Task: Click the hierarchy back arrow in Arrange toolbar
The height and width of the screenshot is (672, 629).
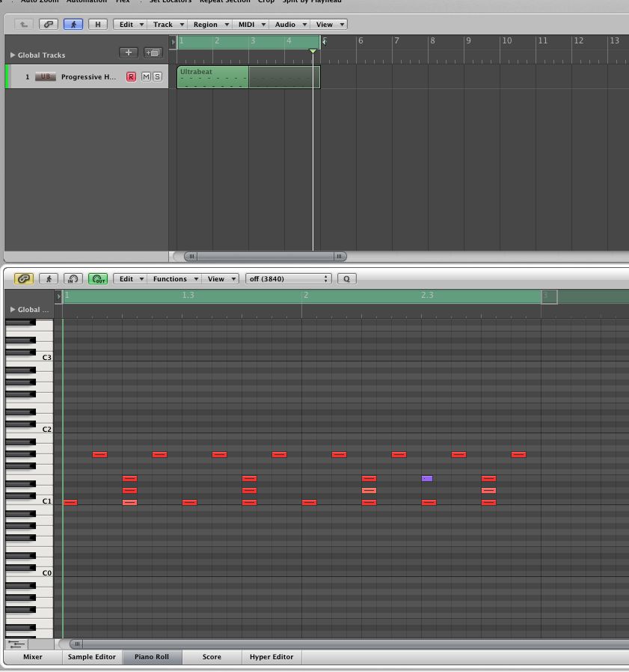Action: click(24, 25)
